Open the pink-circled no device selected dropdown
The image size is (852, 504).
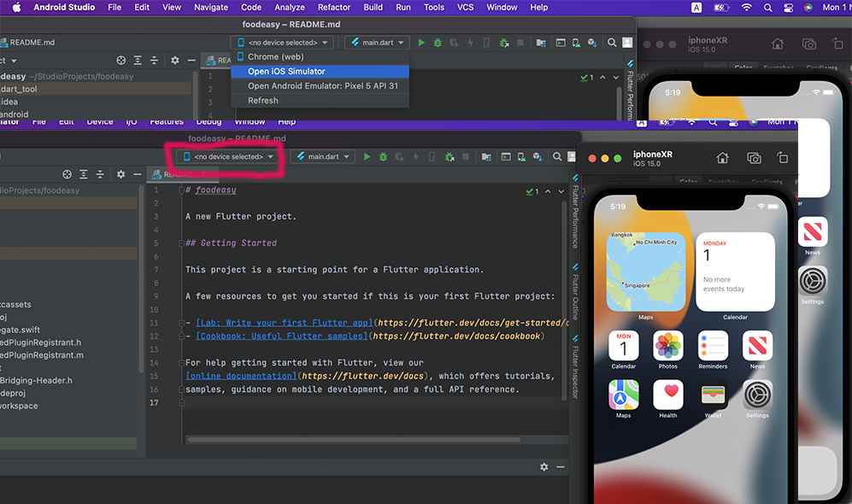click(228, 156)
